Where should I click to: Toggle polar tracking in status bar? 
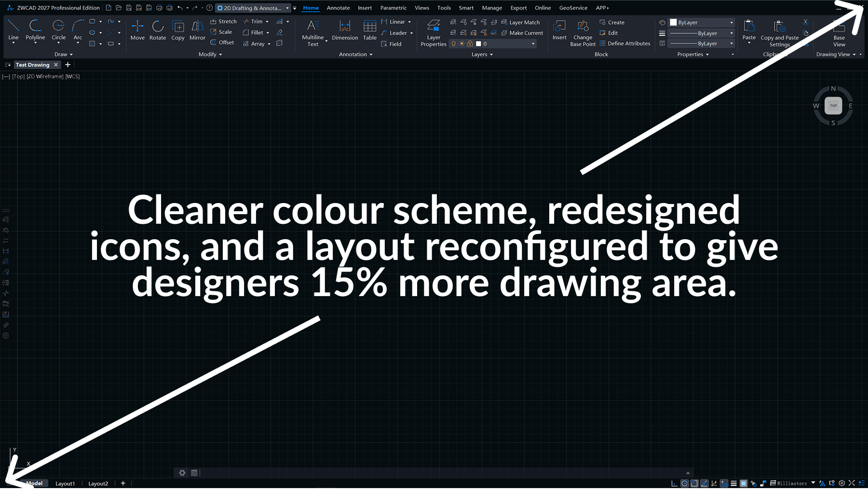[x=684, y=483]
